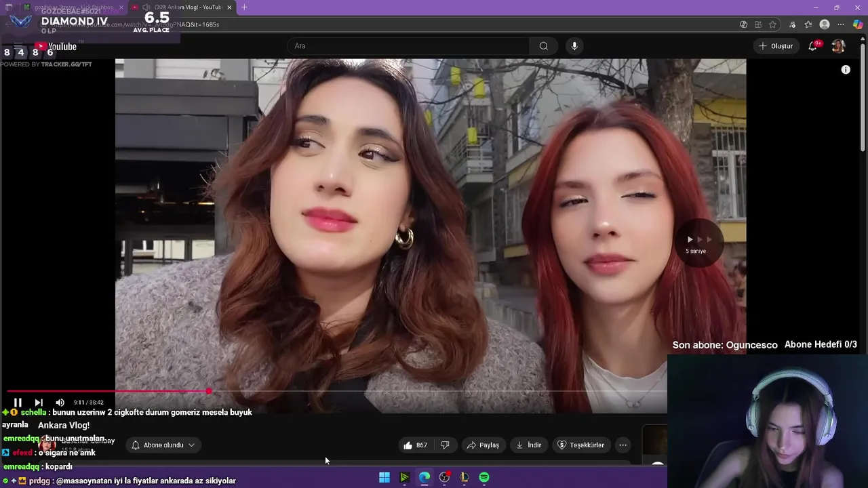This screenshot has width=868, height=488.
Task: Open Spotify from taskbar
Action: (484, 477)
